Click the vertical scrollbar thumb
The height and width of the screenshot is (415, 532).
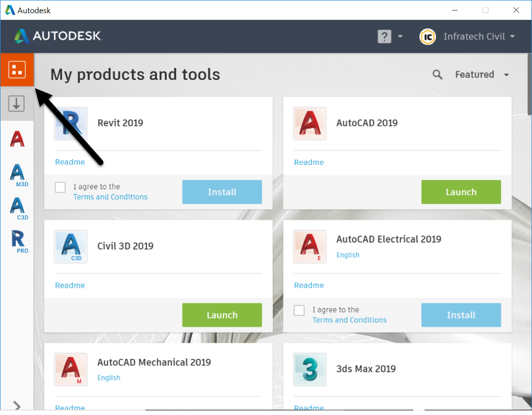pyautogui.click(x=529, y=84)
